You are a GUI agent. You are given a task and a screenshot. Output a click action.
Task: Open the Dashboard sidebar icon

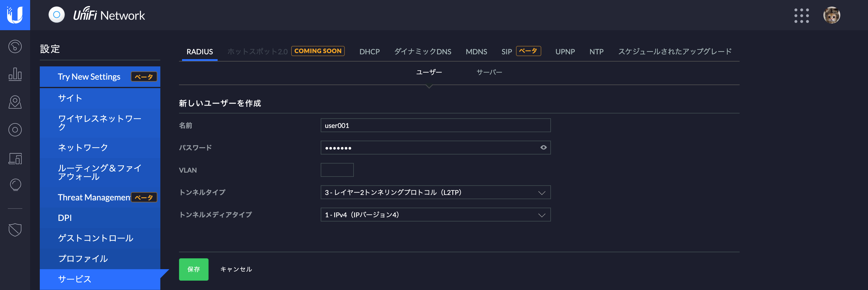point(15,46)
